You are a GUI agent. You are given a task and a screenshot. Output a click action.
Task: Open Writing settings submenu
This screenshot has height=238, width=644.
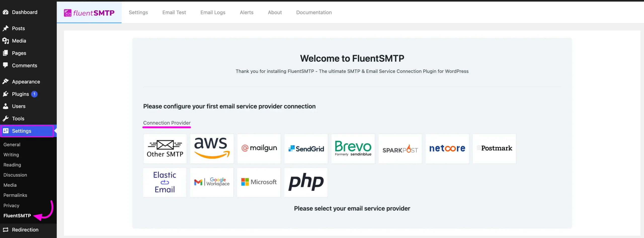point(11,155)
